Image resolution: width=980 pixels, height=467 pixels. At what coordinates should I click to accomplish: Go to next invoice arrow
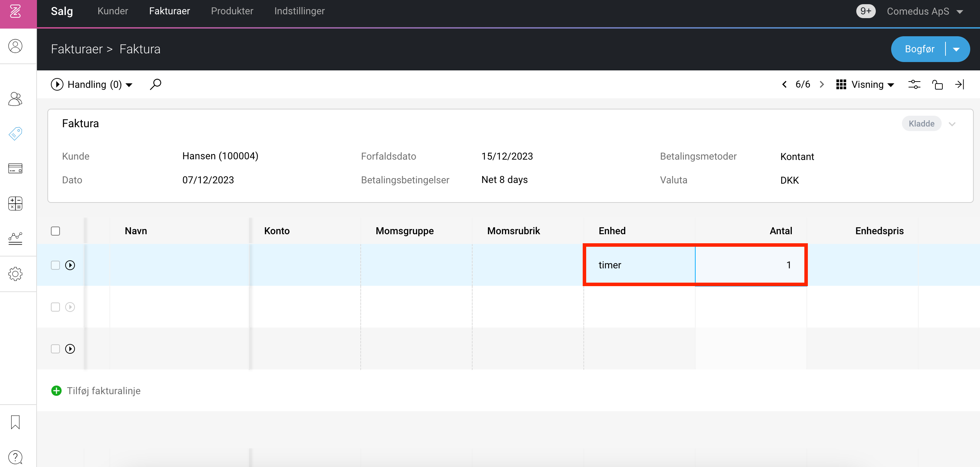(x=822, y=84)
